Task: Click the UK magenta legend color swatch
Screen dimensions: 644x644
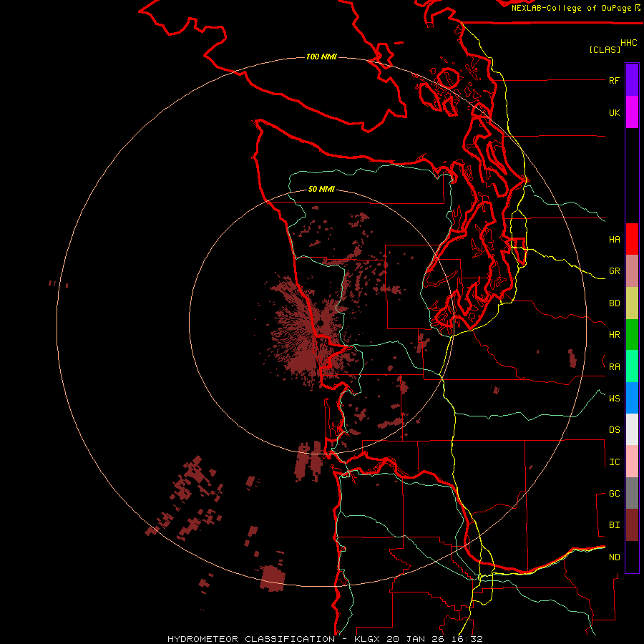Action: tap(632, 112)
